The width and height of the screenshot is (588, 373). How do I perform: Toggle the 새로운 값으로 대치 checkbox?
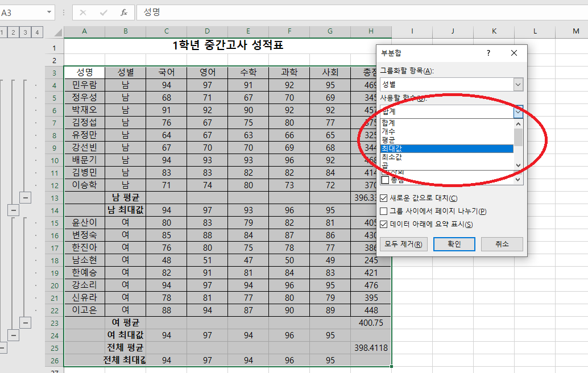[x=384, y=198]
